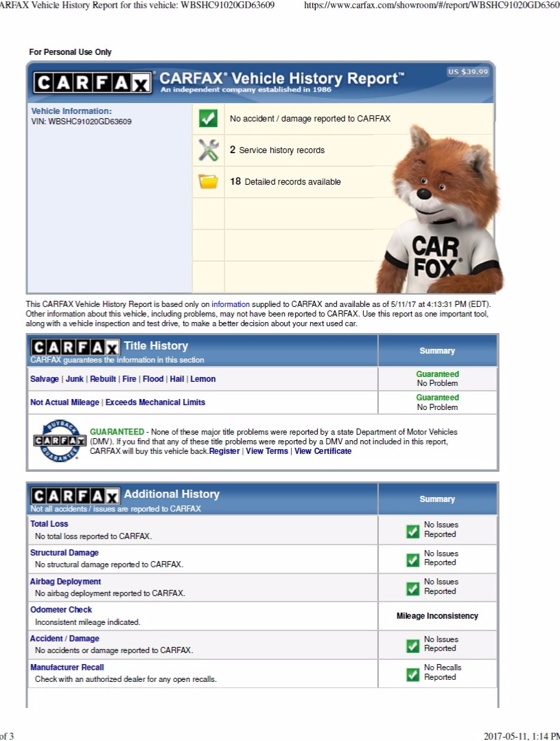The width and height of the screenshot is (560, 741).
Task: Open the Lemon title link
Action: (203, 379)
